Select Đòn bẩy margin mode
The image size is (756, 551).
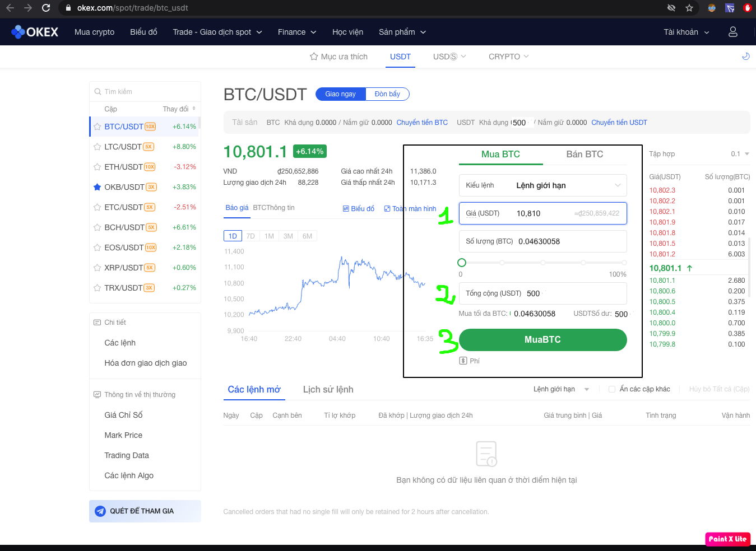tap(387, 94)
